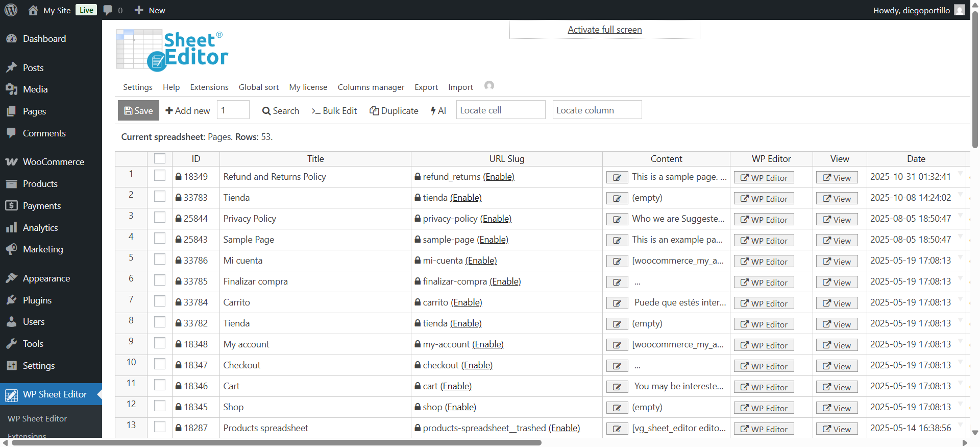980x447 pixels.
Task: Select the checkbox for Mi cuenta row
Action: point(160,260)
